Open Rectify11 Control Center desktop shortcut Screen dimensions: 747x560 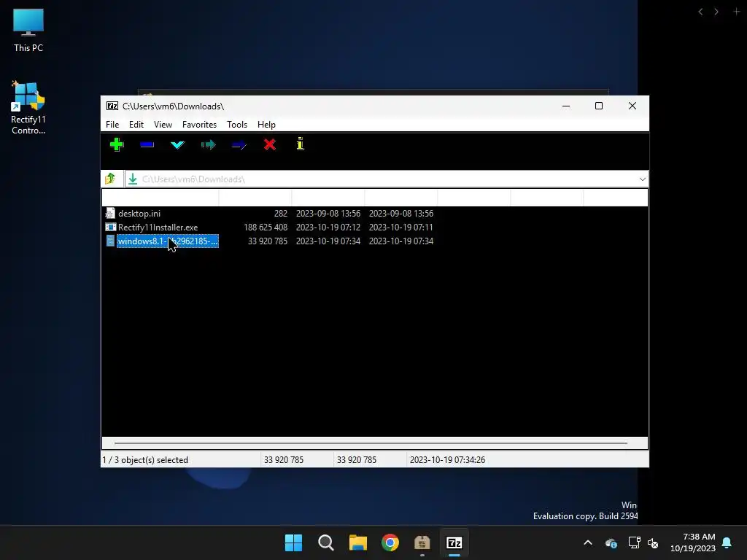click(28, 108)
